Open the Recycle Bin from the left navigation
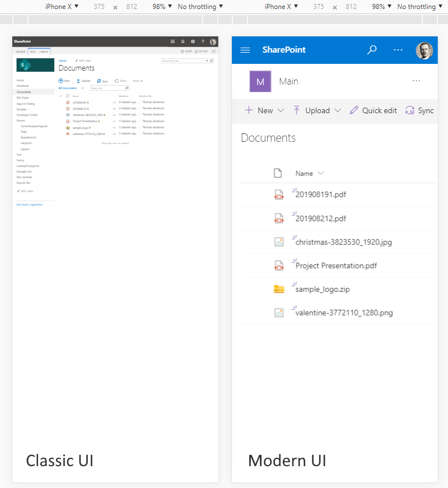The image size is (448, 488). 24,183
